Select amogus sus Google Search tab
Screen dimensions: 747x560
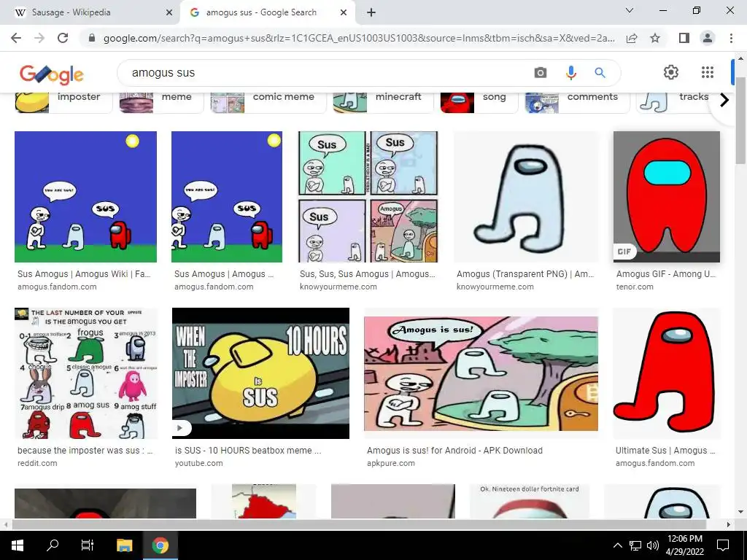pos(268,12)
